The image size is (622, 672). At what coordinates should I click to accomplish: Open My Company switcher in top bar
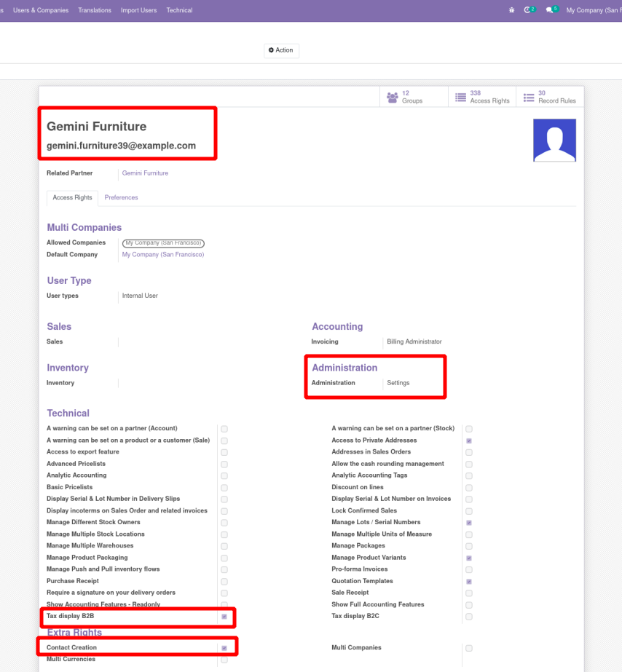click(x=594, y=10)
